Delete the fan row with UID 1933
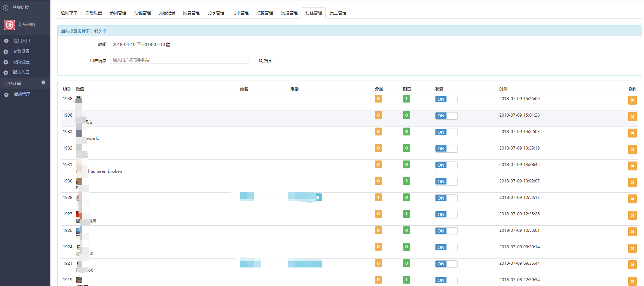 [x=632, y=133]
